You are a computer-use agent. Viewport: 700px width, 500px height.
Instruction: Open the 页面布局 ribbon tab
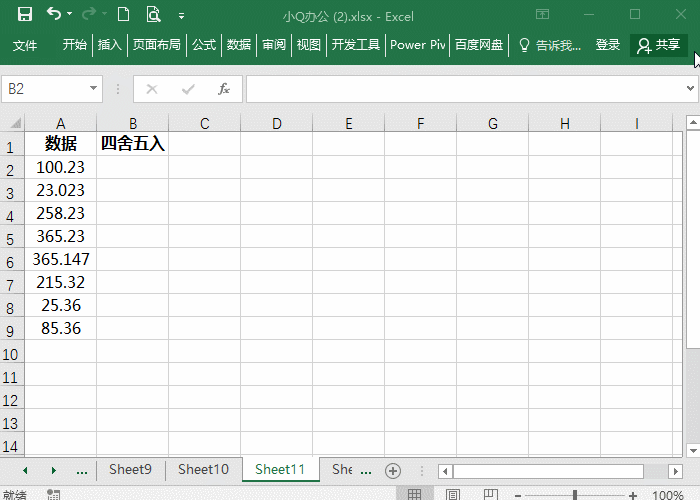pyautogui.click(x=157, y=45)
